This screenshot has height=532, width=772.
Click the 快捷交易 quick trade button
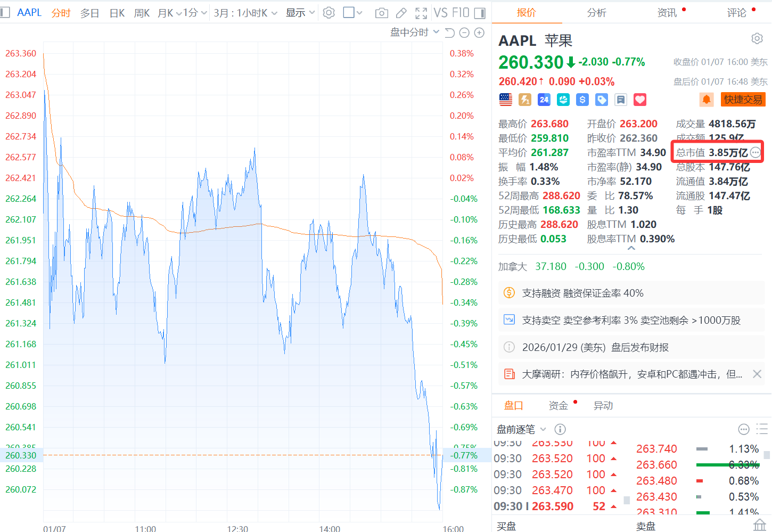pyautogui.click(x=743, y=100)
